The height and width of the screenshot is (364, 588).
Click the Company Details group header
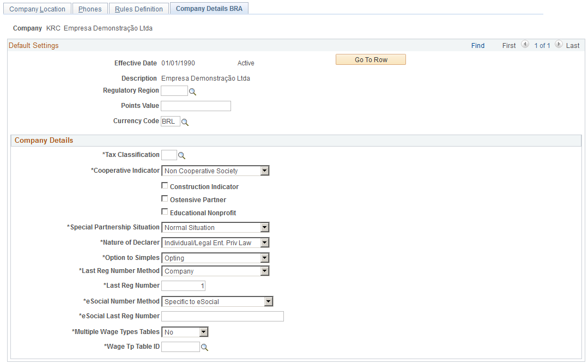pyautogui.click(x=44, y=140)
